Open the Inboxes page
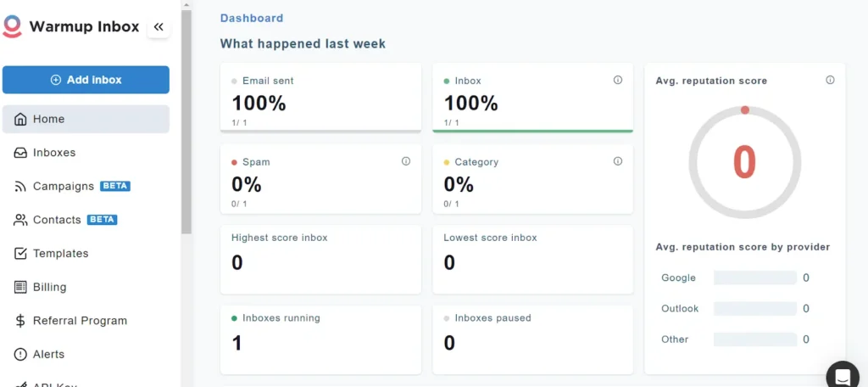Viewport: 868px width, 387px height. pyautogui.click(x=54, y=153)
